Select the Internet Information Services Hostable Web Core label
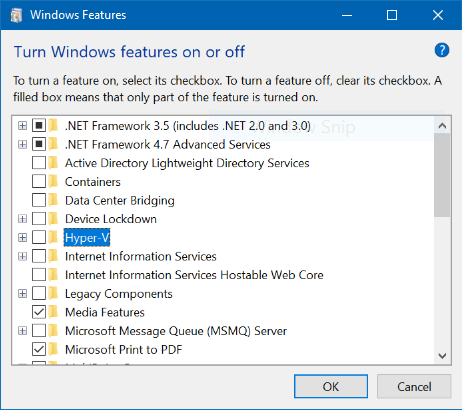Image resolution: width=462 pixels, height=410 pixels. click(194, 275)
